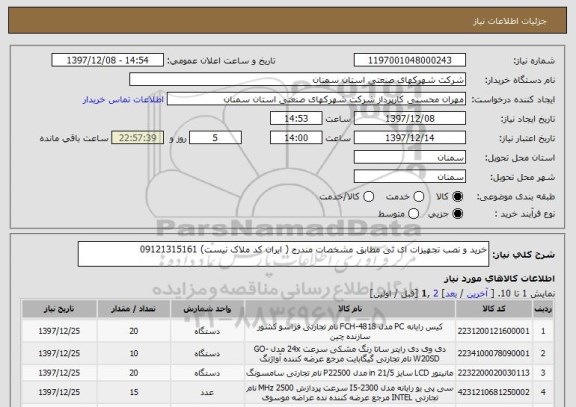Click quantity 15 in the CPU row
The image size is (576, 407).
pyautogui.click(x=134, y=392)
